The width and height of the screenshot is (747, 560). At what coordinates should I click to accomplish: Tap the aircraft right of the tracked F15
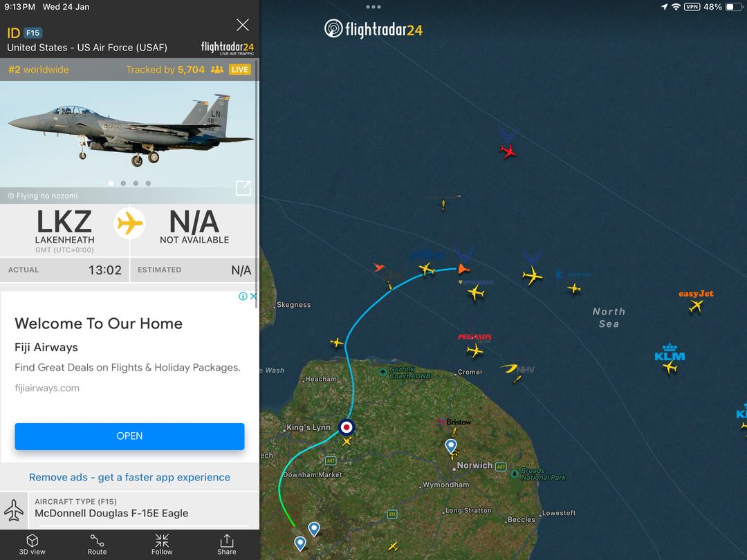pyautogui.click(x=532, y=275)
